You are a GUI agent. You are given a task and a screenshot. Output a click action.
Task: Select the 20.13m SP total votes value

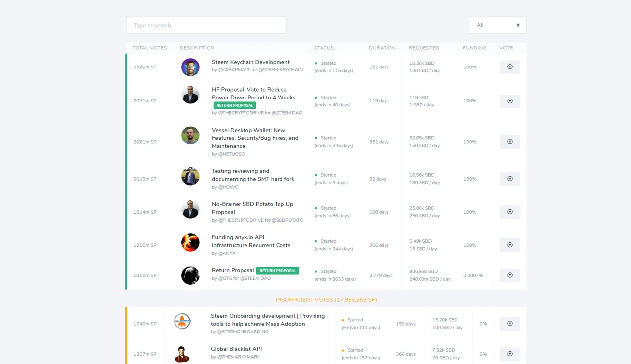tap(145, 179)
